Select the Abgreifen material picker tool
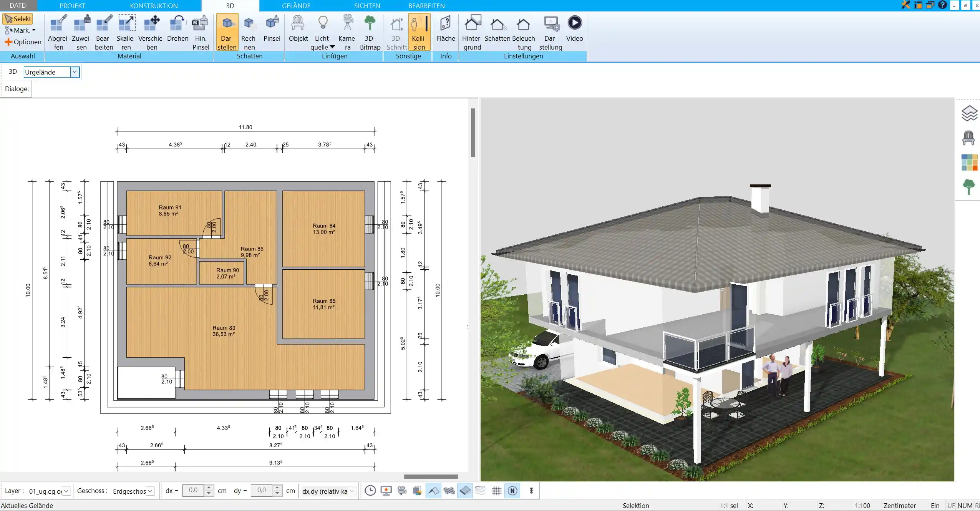This screenshot has width=980, height=511. tap(58, 32)
